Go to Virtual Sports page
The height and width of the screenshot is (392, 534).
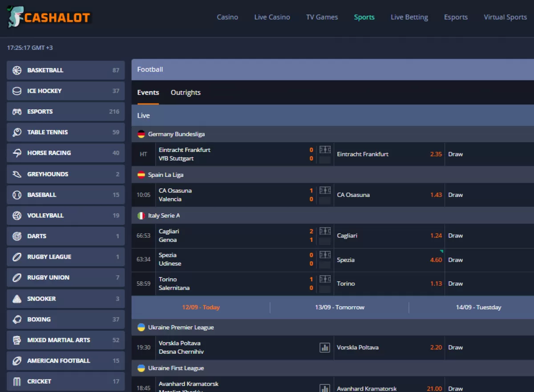(x=506, y=17)
